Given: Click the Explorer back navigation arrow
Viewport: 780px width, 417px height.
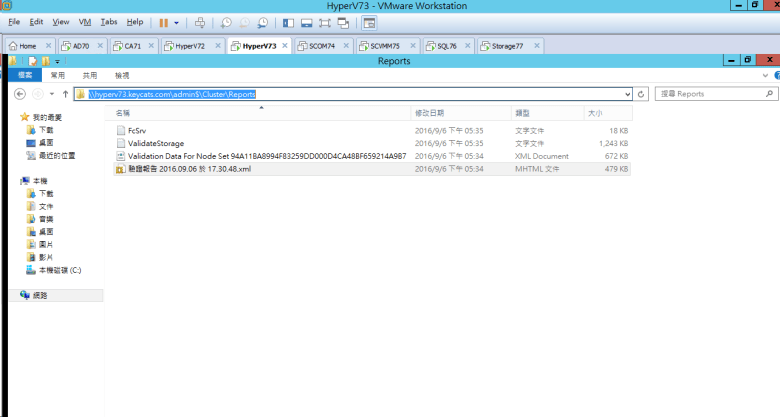Looking at the screenshot, I should point(20,94).
